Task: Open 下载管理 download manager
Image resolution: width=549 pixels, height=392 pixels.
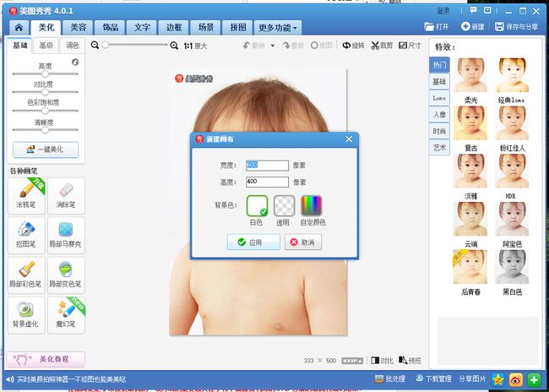Action: pyautogui.click(x=433, y=379)
